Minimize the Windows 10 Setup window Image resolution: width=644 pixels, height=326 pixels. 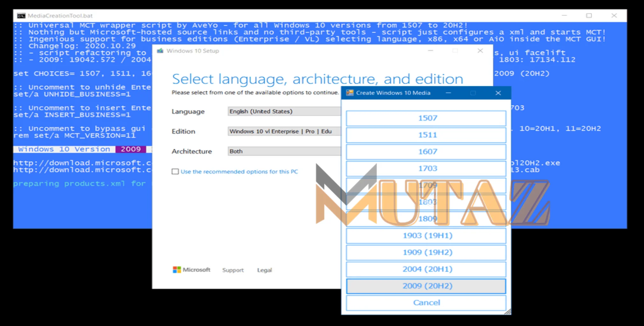pyautogui.click(x=430, y=51)
